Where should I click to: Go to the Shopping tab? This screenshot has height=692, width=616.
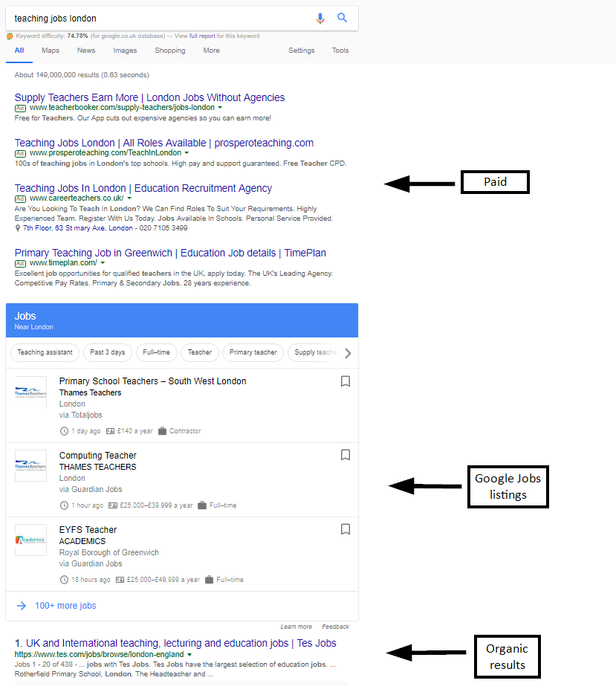[170, 51]
